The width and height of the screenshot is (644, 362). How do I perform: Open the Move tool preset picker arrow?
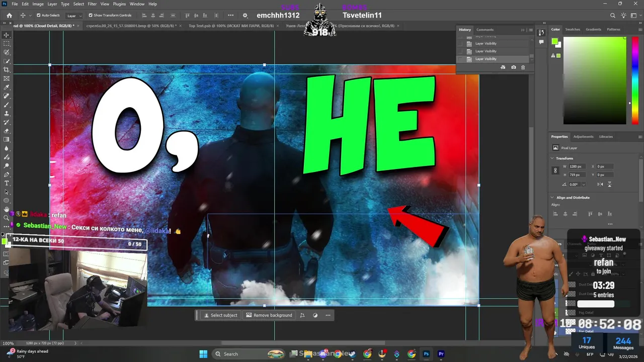click(x=30, y=16)
